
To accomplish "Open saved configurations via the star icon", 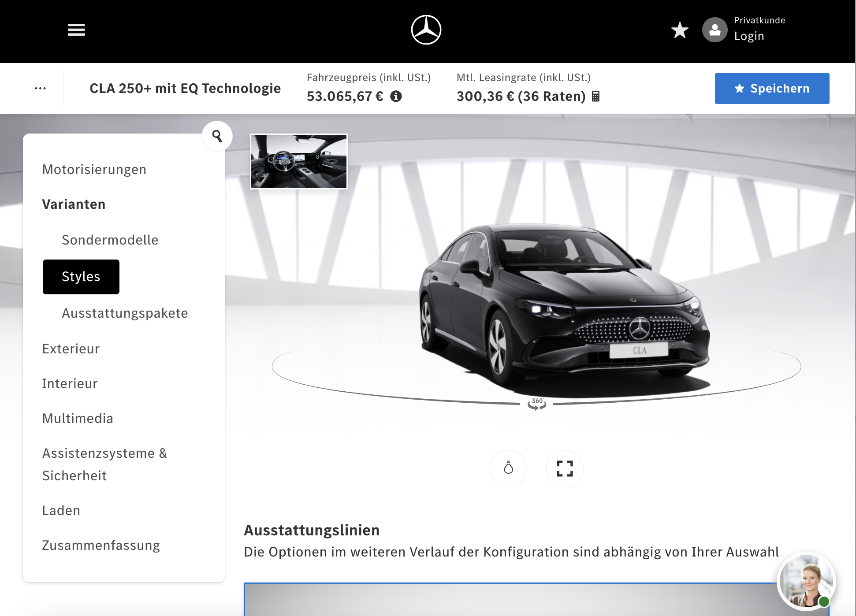I will coord(680,31).
